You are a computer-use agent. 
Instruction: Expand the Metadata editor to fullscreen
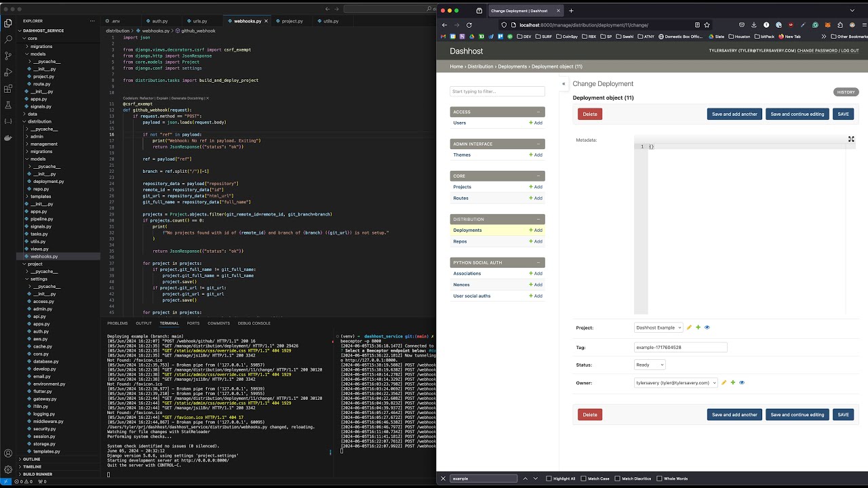851,139
